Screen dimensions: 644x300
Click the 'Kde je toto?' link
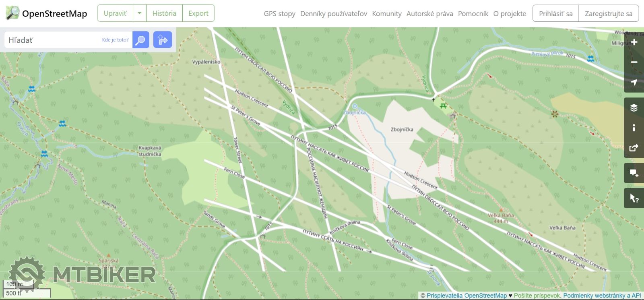115,40
